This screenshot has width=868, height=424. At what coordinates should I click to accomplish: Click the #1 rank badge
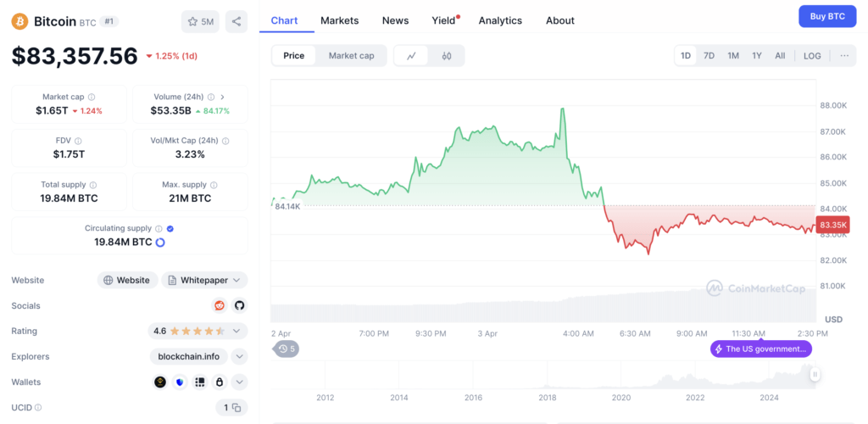click(109, 21)
